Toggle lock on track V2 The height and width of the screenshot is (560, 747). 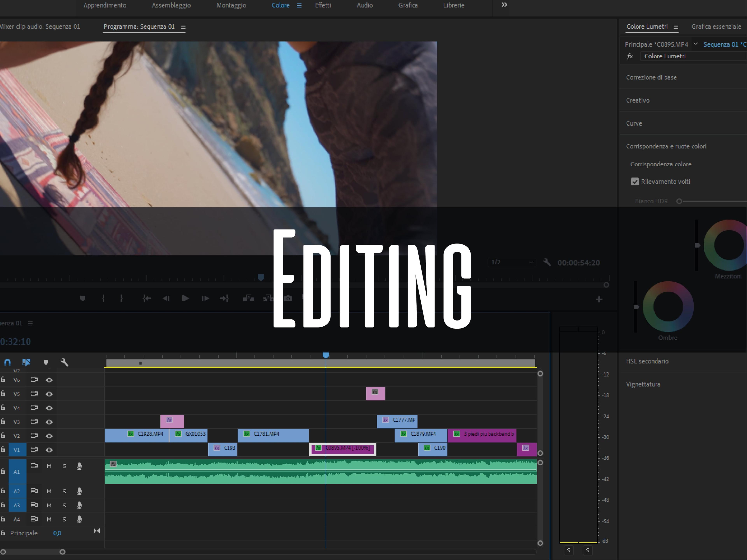pos(3,436)
